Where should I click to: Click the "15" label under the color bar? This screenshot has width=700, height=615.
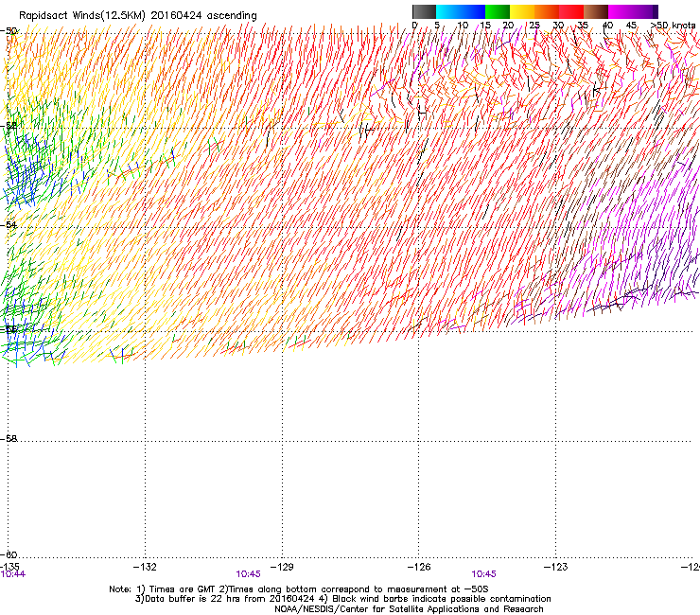tap(485, 26)
